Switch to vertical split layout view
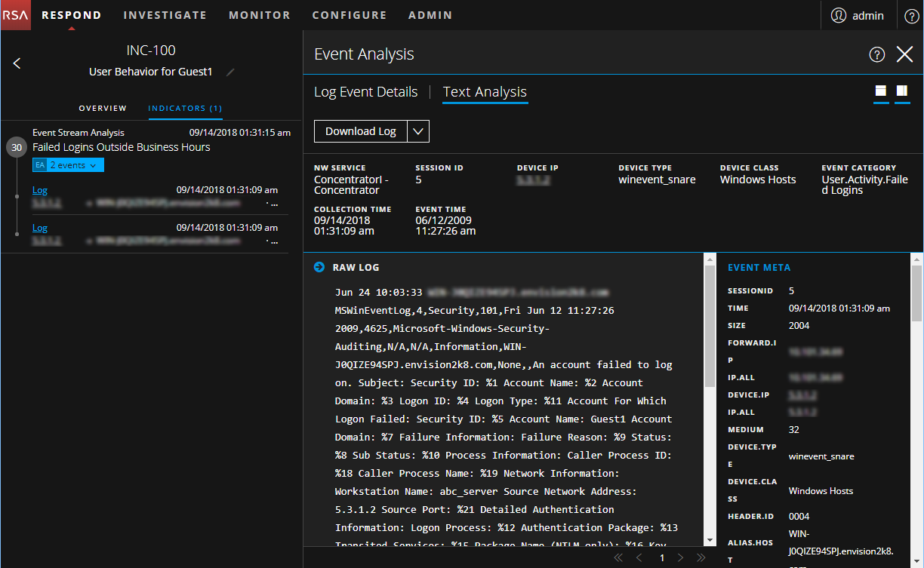The width and height of the screenshot is (924, 568). click(901, 91)
